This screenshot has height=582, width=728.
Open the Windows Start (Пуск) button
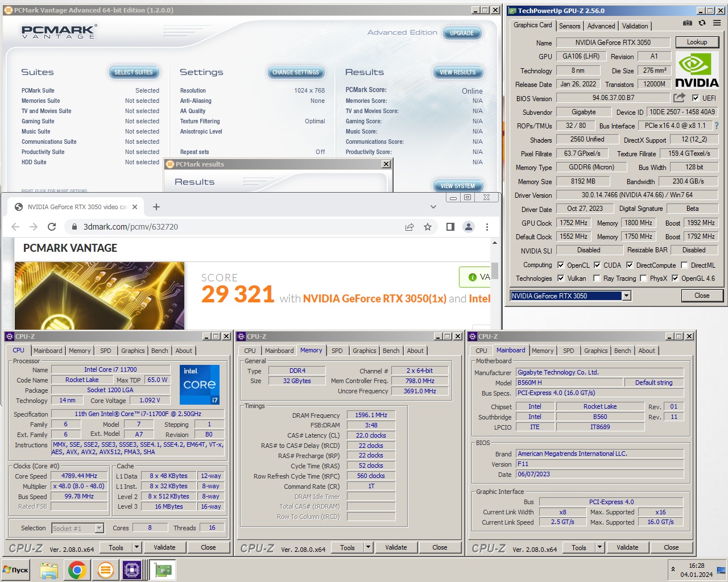pos(16,569)
